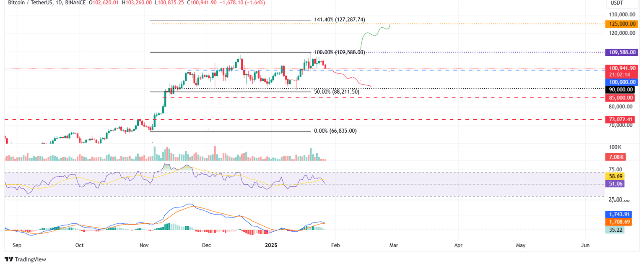Click 2025 on the time axis
The image size is (644, 267).
coord(271,245)
